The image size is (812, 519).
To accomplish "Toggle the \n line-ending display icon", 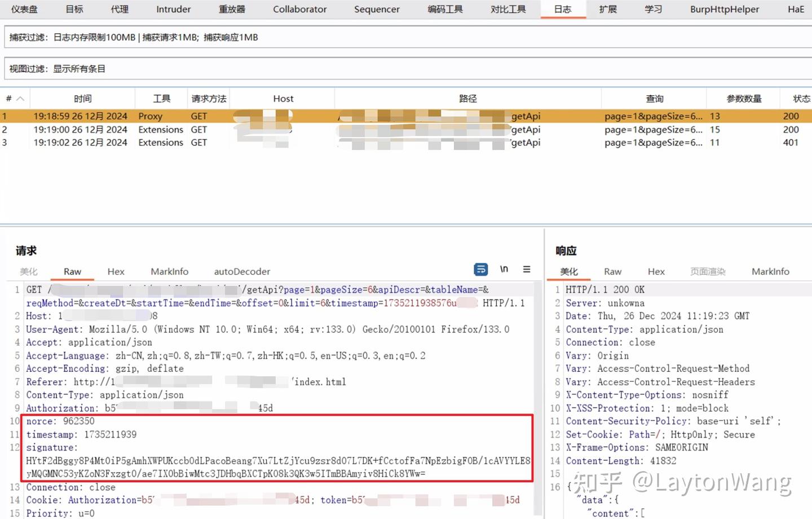I will click(504, 270).
